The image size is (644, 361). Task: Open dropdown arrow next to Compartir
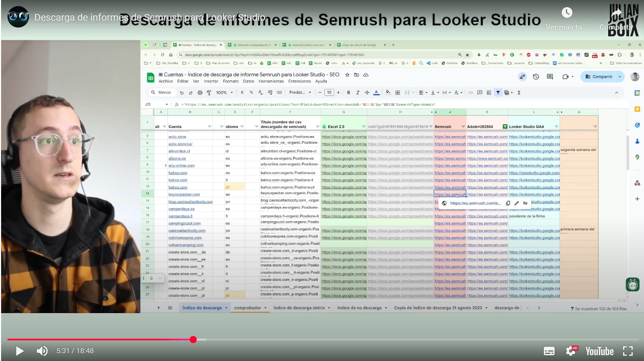(x=620, y=76)
